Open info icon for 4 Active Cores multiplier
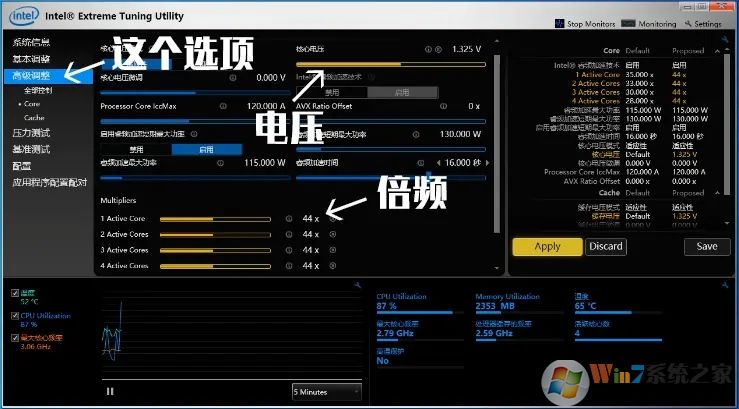Viewport: 739px width, 409px height. [x=289, y=266]
